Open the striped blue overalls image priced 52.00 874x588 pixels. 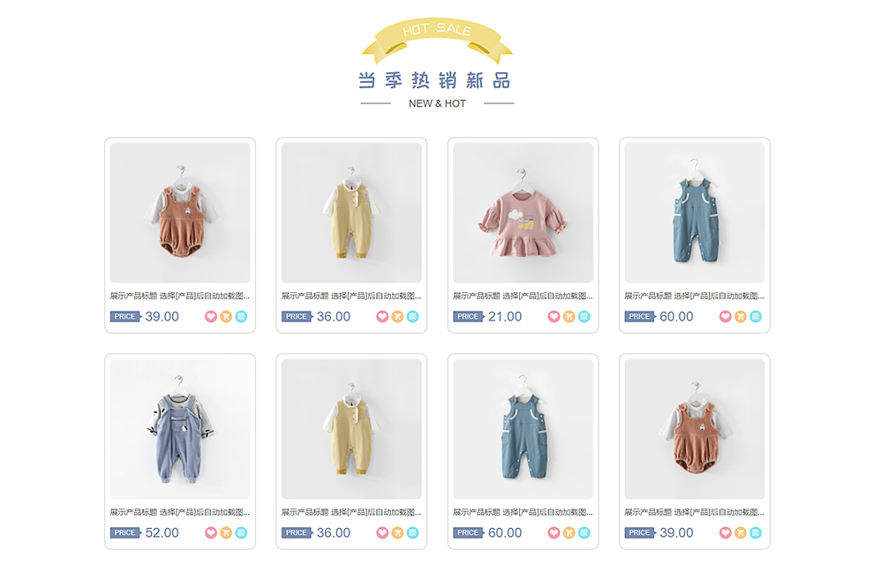pos(180,429)
